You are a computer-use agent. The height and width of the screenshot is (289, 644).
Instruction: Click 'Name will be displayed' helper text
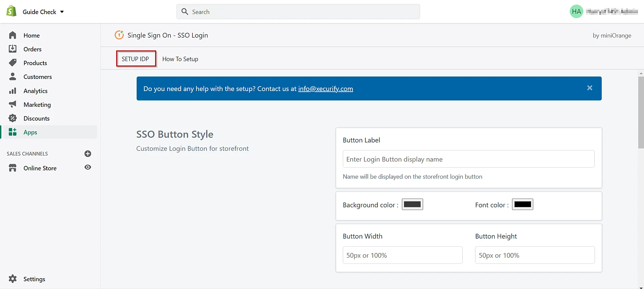pos(412,176)
